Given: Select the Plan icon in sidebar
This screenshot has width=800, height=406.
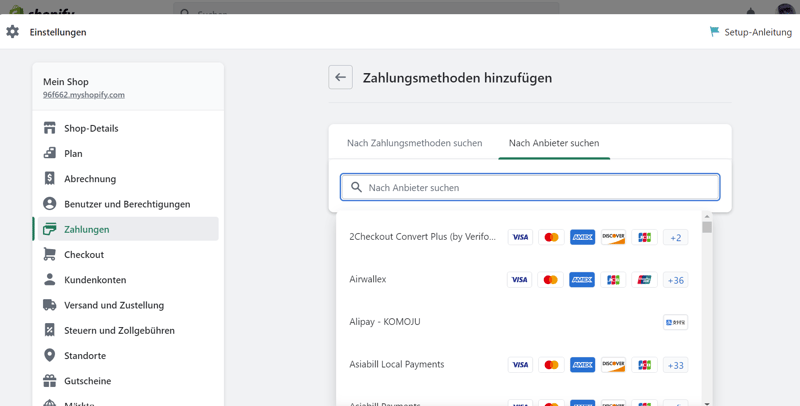Looking at the screenshot, I should click(49, 153).
